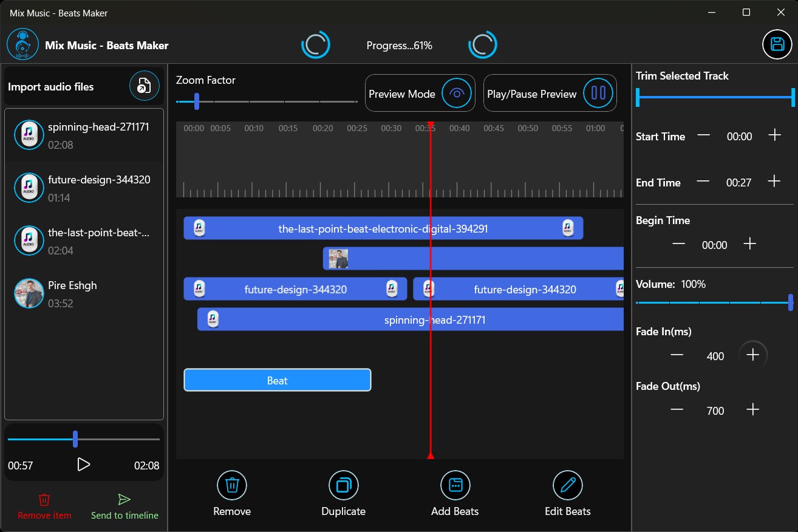
Task: Increase Fade In value with plus button
Action: pyautogui.click(x=753, y=355)
